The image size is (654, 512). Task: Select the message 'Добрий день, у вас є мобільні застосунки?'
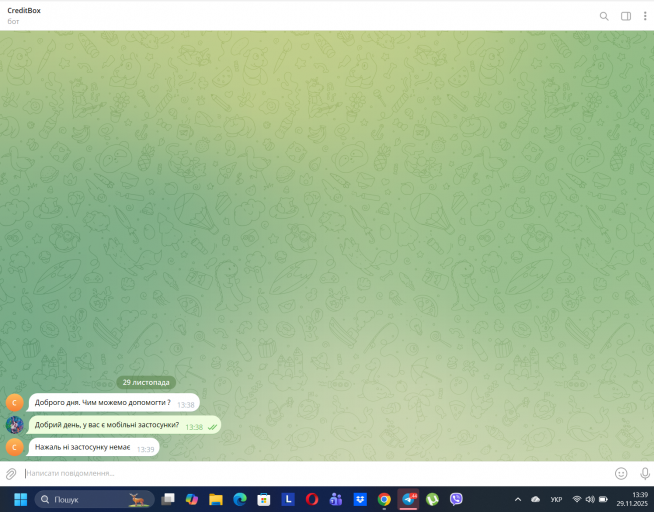tap(124, 425)
